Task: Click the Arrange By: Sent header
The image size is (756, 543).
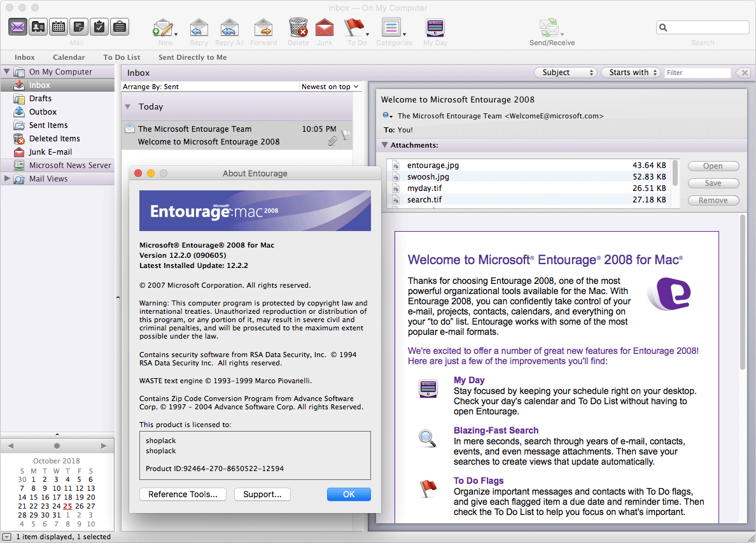Action: click(151, 87)
